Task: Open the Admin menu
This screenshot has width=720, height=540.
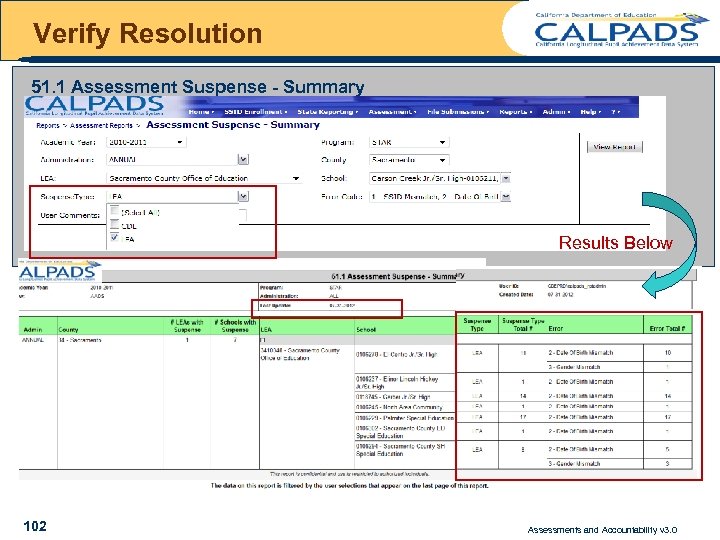Action: [x=556, y=112]
